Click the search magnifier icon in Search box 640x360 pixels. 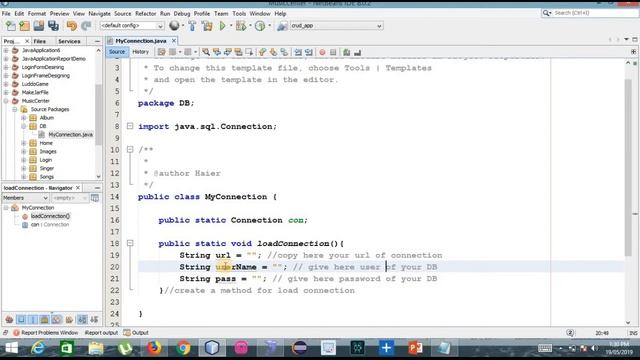coord(547,13)
